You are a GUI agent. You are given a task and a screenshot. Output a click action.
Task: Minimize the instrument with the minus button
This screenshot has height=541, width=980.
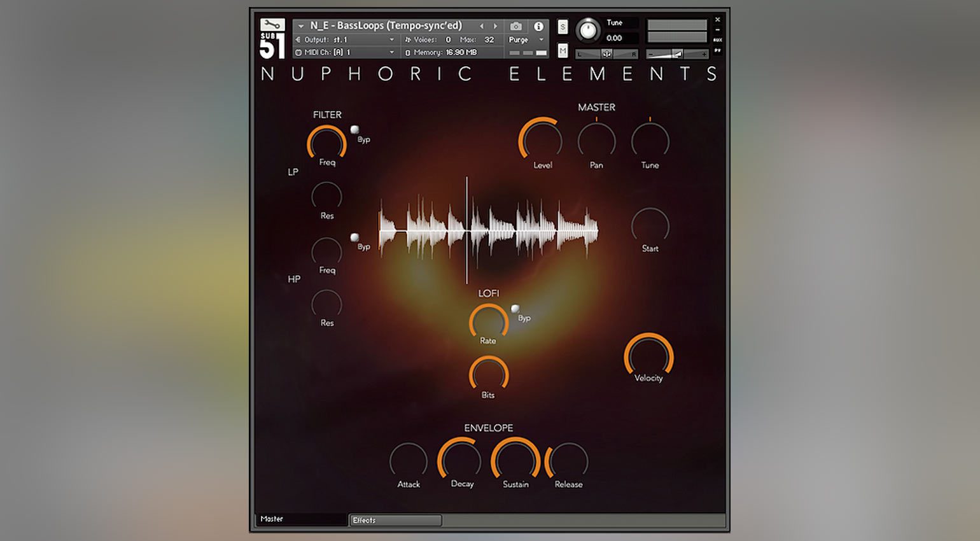(x=717, y=30)
